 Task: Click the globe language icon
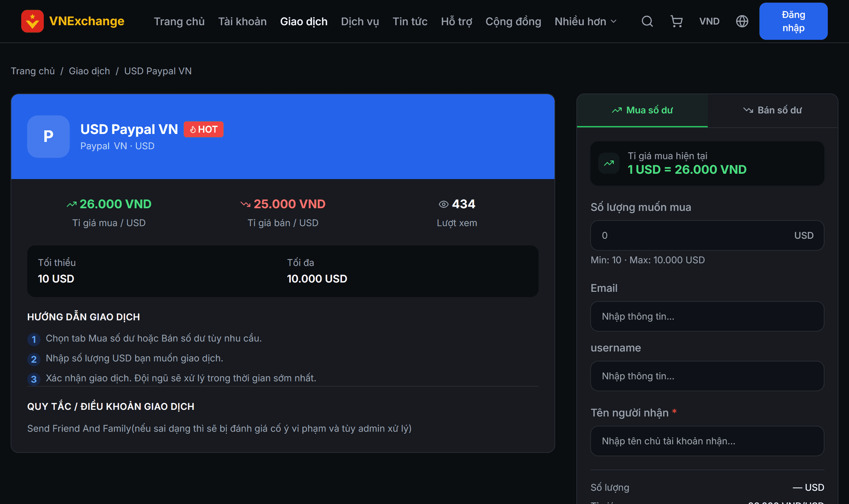click(742, 21)
